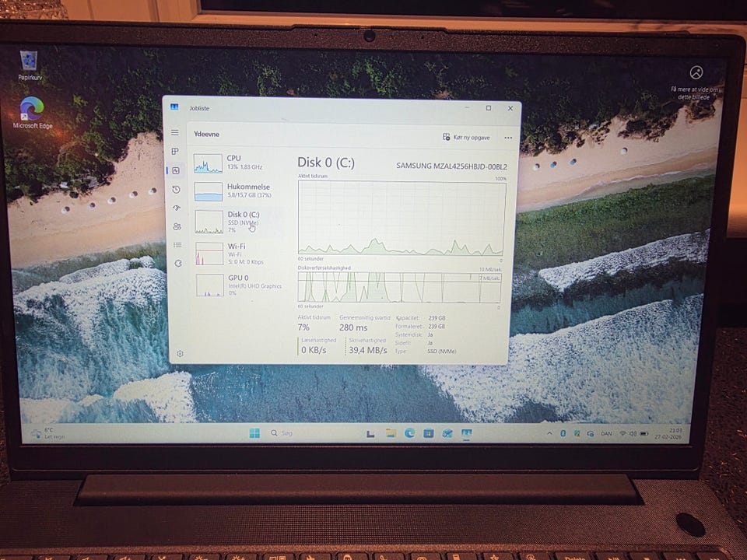Click the 'Få mere at vide' wallpaper info icon

coord(696,72)
